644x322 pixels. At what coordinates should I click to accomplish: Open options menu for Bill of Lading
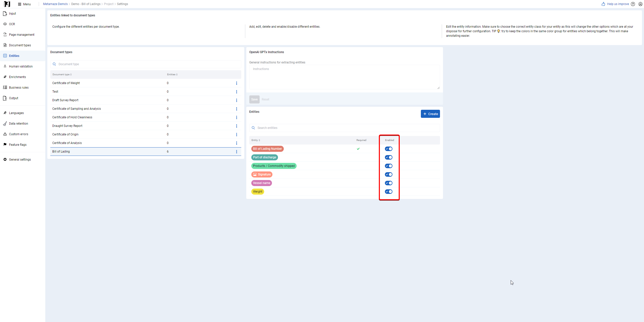pos(236,152)
